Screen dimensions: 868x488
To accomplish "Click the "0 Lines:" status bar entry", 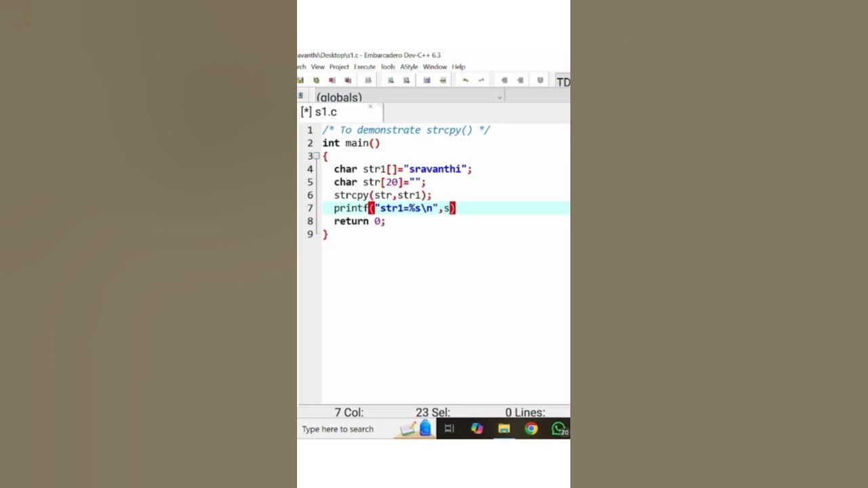I will [x=525, y=412].
